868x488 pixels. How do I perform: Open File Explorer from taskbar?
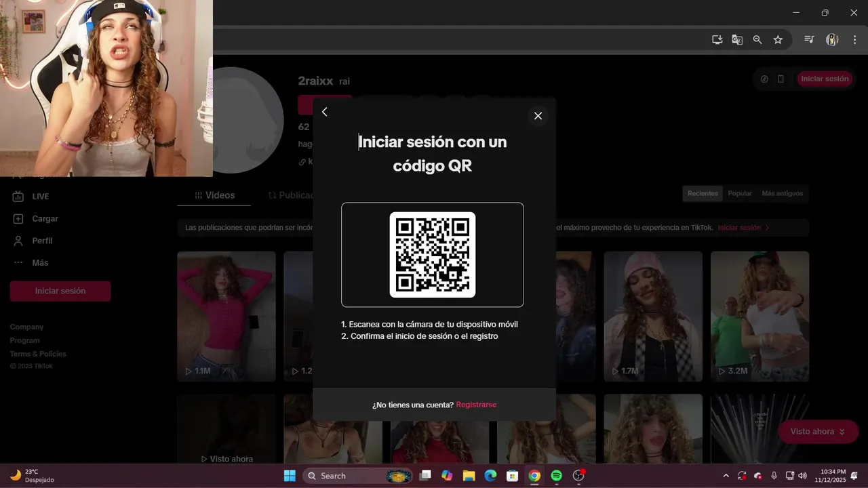pos(469,476)
